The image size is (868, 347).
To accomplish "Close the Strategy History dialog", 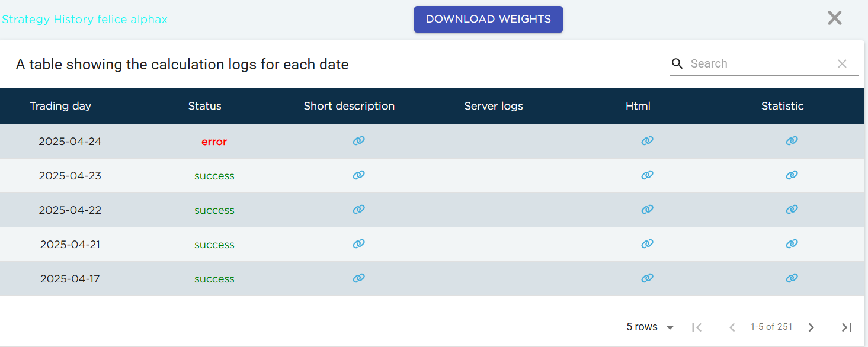I will 834,18.
